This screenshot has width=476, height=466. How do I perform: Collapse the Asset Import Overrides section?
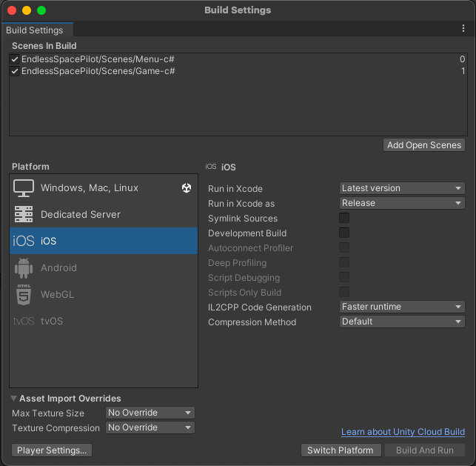[14, 399]
